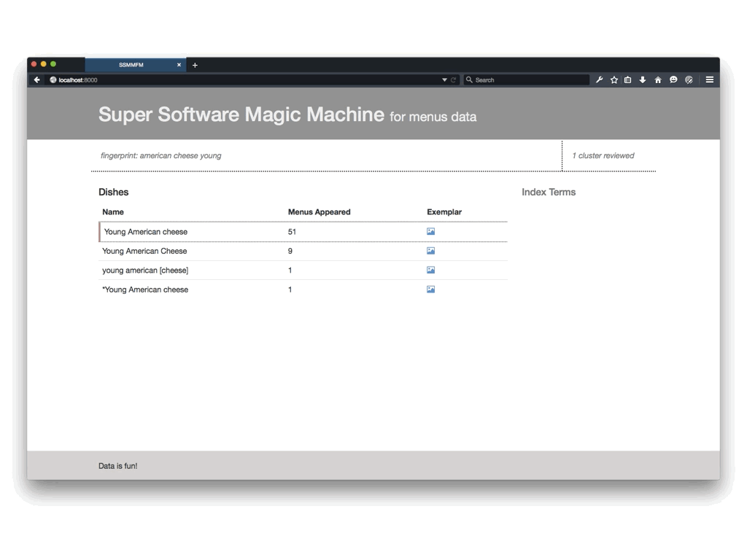Open address bar history dropdown arrow
Viewport: 747px width, 560px height.
click(x=444, y=80)
